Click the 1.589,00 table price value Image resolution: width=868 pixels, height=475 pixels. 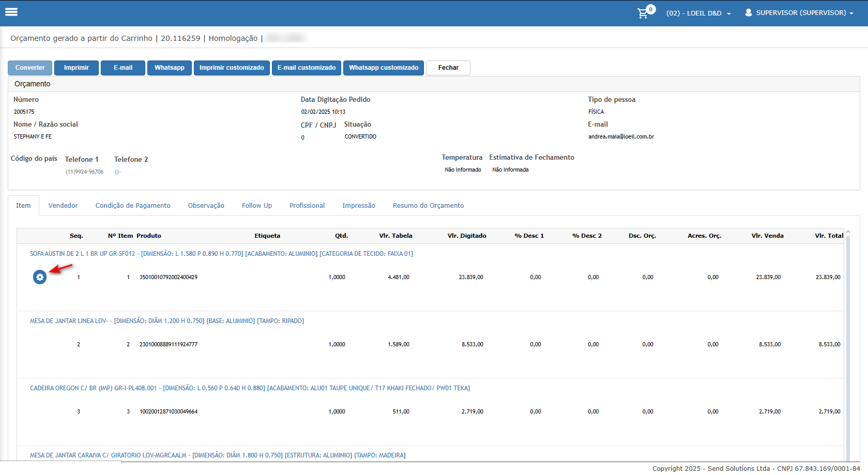(x=399, y=345)
